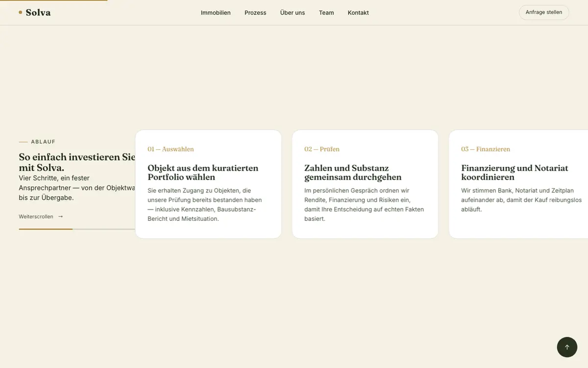Open the Immobilien menu item
Screen dimensions: 588x368
point(216,13)
